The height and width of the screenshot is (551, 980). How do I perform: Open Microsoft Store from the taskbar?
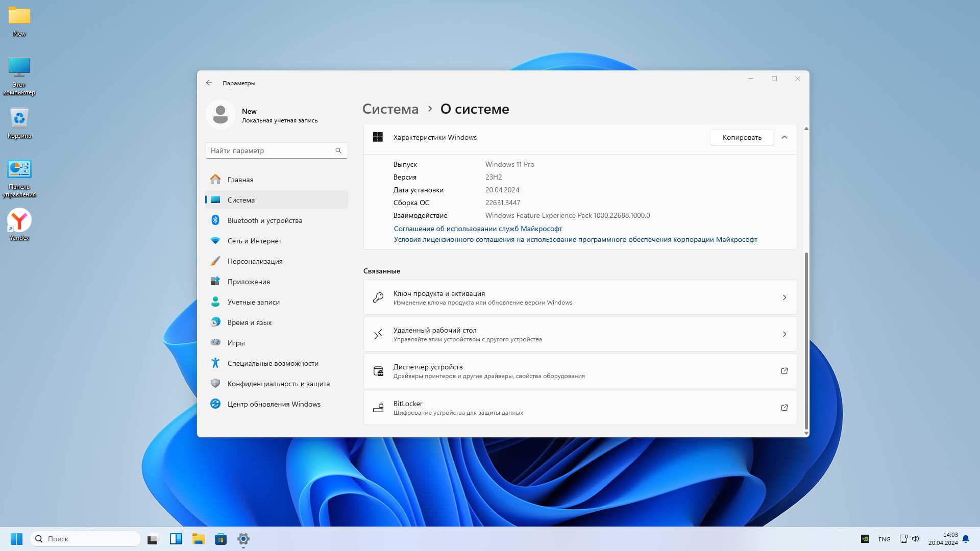tap(220, 539)
